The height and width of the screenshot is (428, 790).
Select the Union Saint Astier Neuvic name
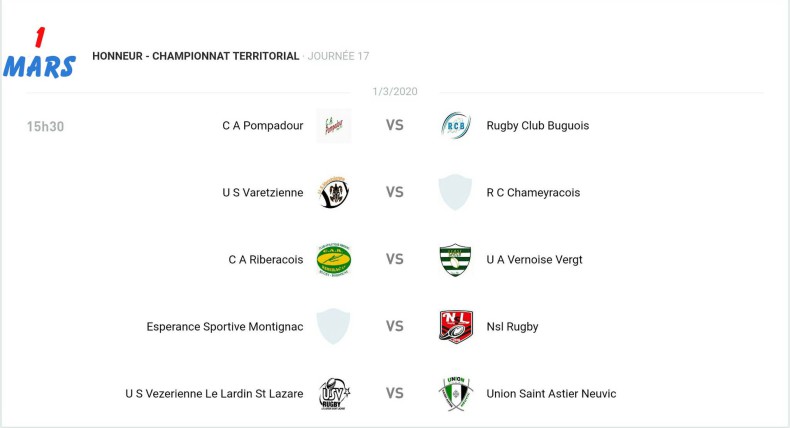click(551, 393)
